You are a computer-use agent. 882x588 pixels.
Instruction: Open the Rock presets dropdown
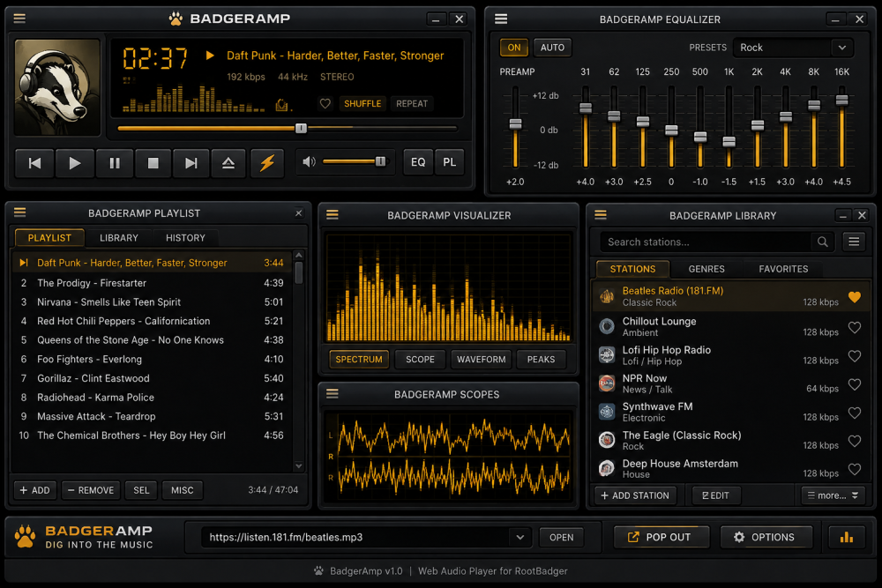tap(793, 48)
